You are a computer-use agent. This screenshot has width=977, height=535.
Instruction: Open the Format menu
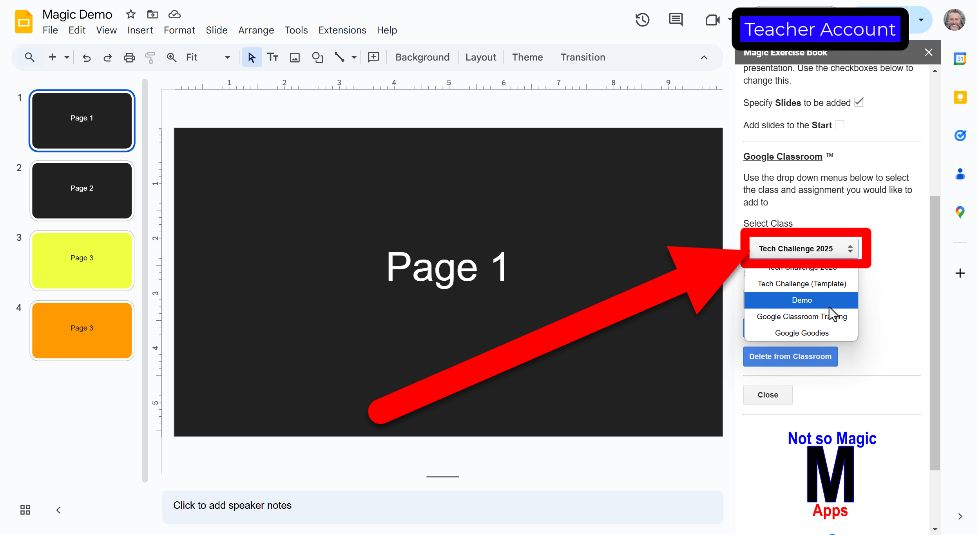[x=179, y=30]
